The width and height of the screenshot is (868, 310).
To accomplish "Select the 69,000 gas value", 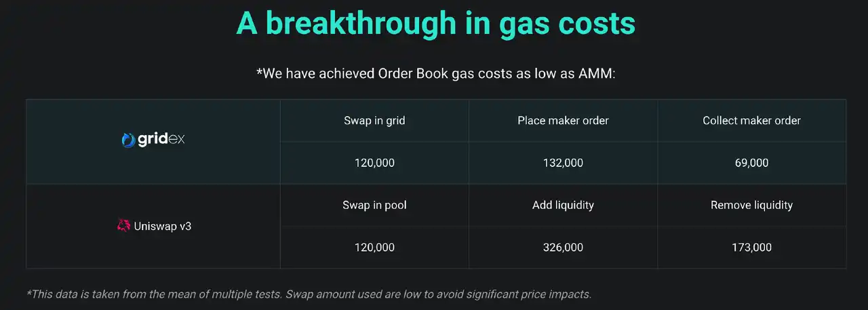I will pyautogui.click(x=751, y=163).
